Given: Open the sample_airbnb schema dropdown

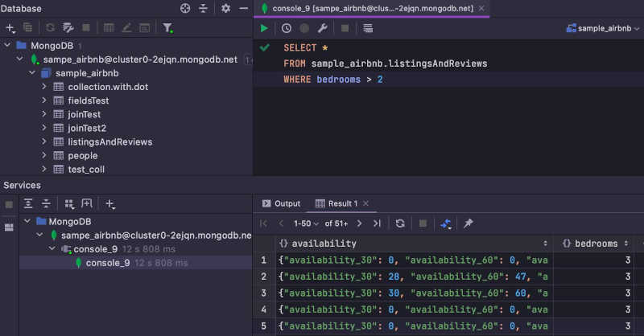Looking at the screenshot, I should click(x=603, y=28).
